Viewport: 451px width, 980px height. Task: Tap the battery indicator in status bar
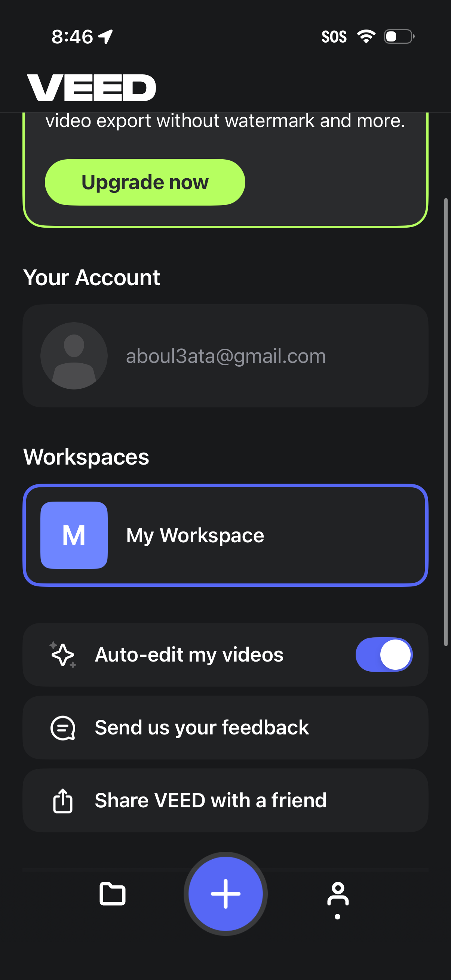399,37
